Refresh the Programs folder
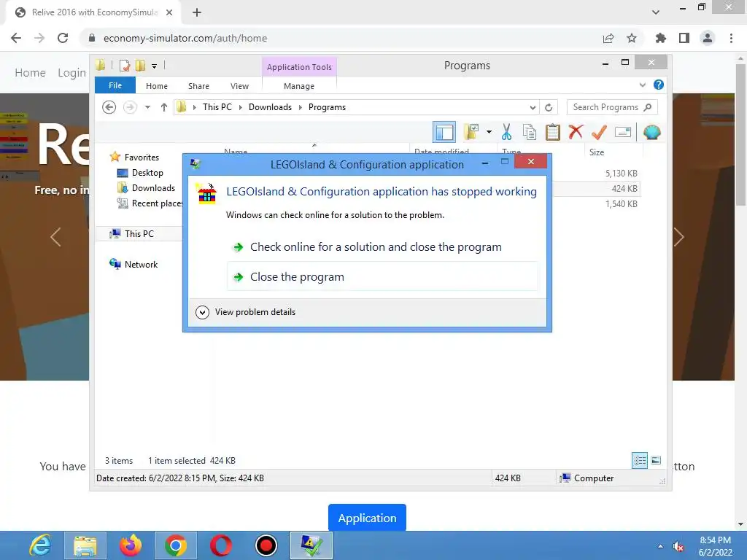Screen dimensions: 747x560 (549, 108)
